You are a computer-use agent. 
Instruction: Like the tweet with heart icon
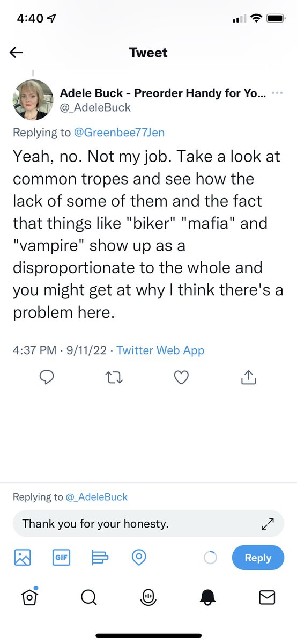pyautogui.click(x=182, y=378)
